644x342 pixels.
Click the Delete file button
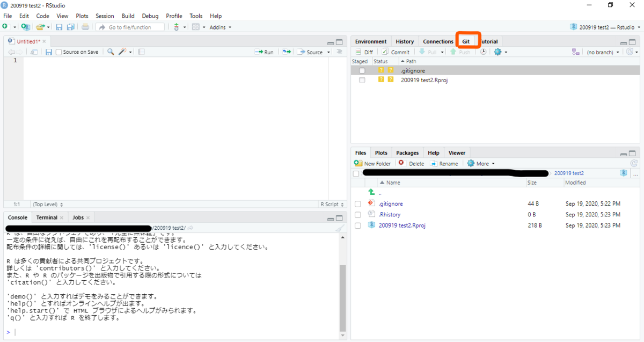(411, 163)
